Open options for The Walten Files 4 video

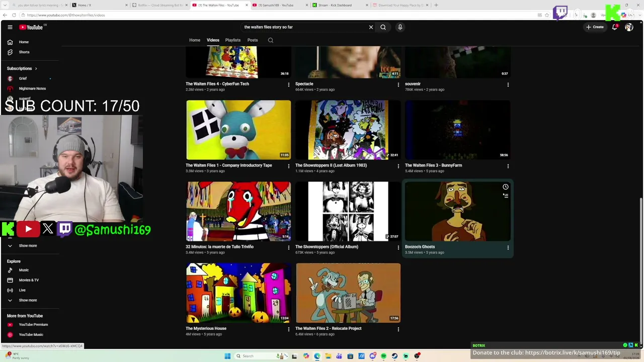288,85
